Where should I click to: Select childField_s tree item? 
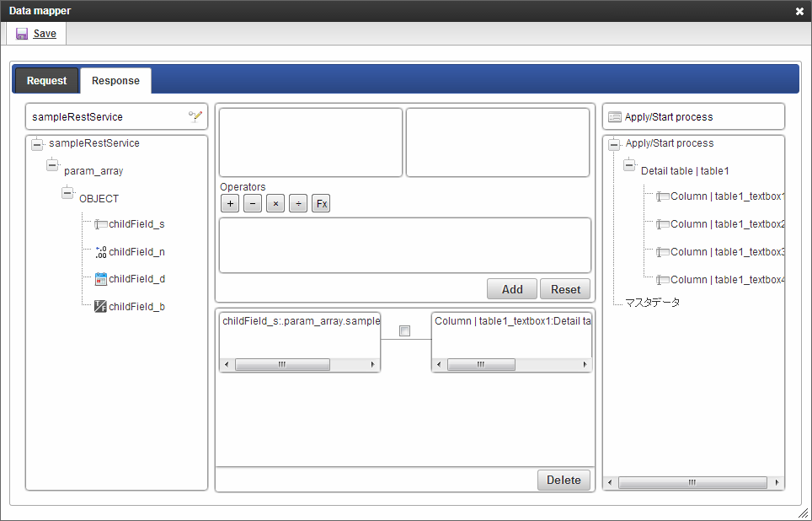coord(136,224)
